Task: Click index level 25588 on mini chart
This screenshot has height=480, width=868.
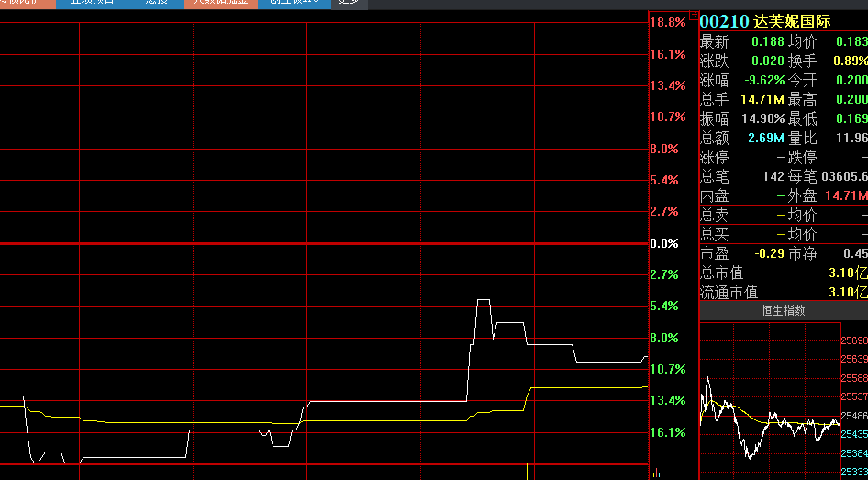Action: (855, 379)
